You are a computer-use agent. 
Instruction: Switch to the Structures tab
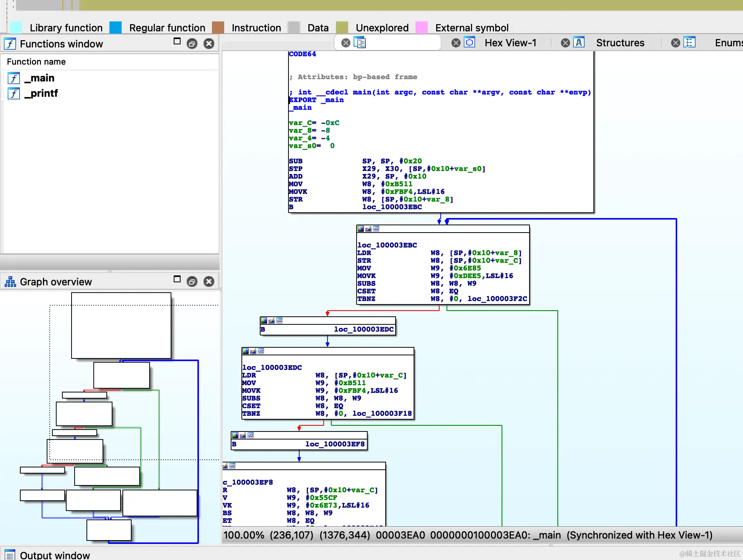pos(620,43)
